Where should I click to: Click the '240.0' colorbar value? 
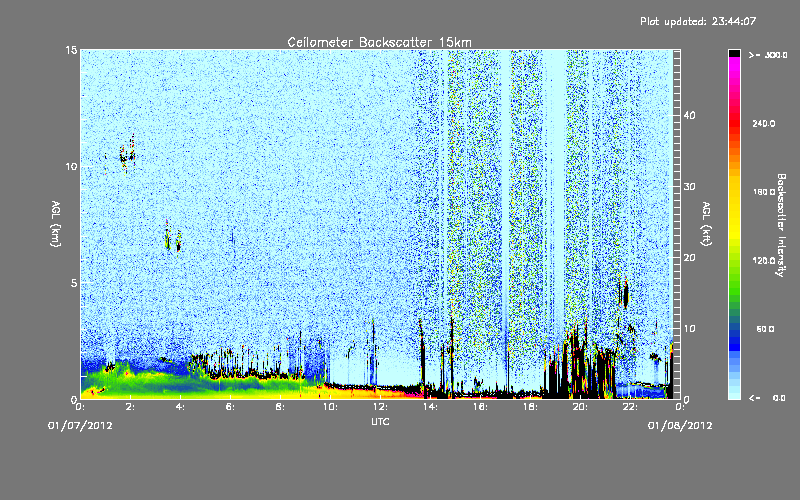click(x=764, y=124)
